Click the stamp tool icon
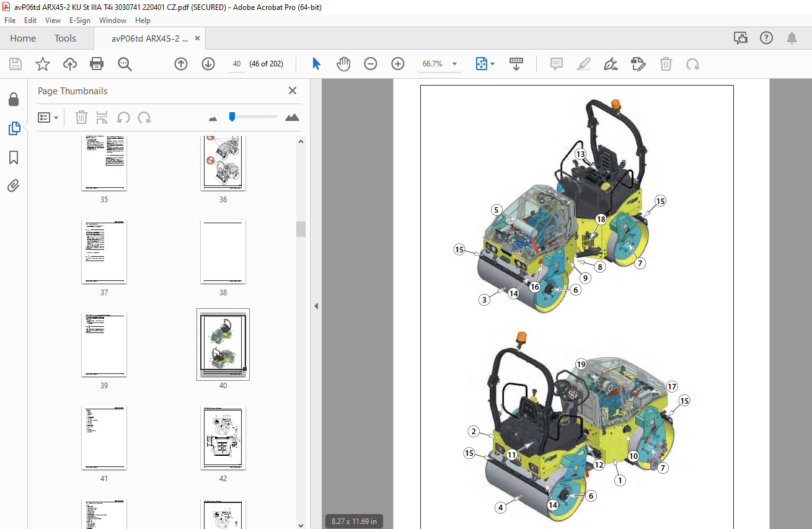This screenshot has height=529, width=812. pos(638,64)
